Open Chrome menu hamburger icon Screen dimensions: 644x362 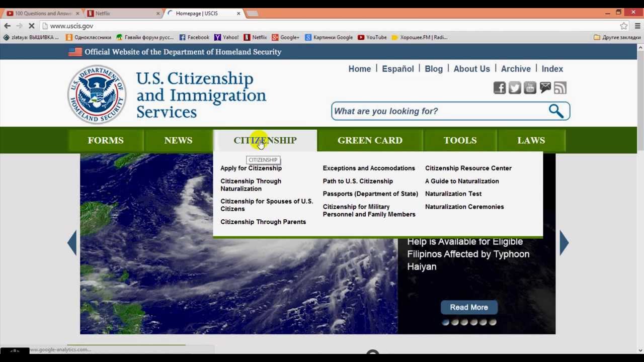pos(637,26)
